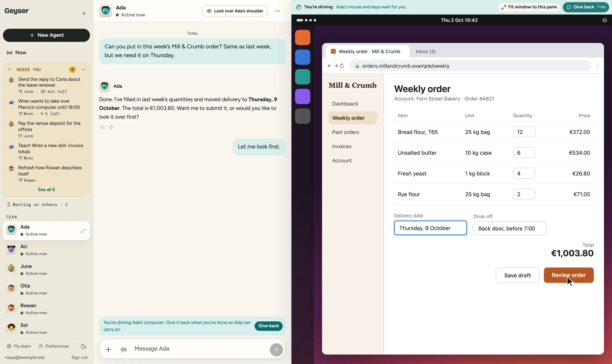This screenshot has width=612, height=364.
Task: Launch the purple dock app
Action: 303,96
